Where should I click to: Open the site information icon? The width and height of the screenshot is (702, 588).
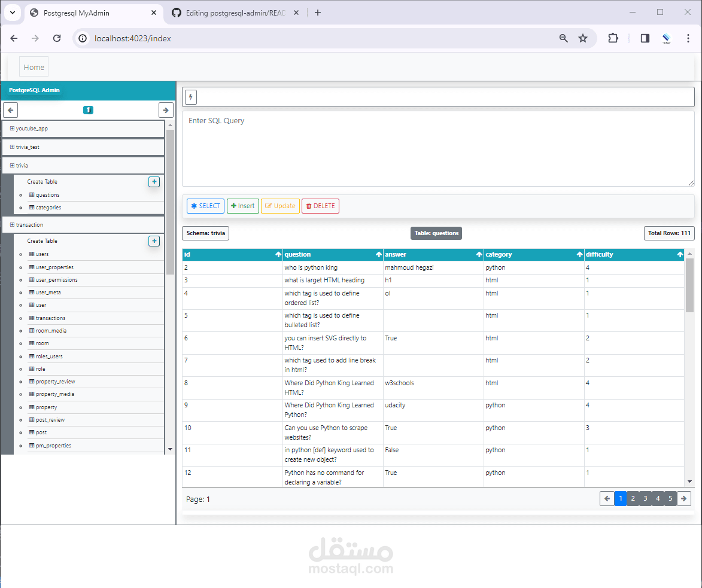click(x=83, y=38)
